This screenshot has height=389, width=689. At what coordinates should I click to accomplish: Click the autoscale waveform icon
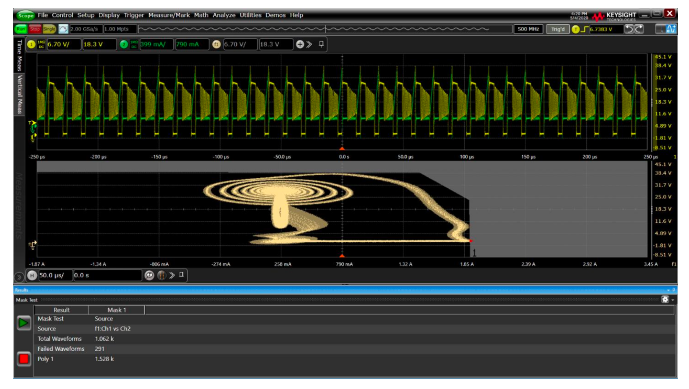click(x=63, y=29)
